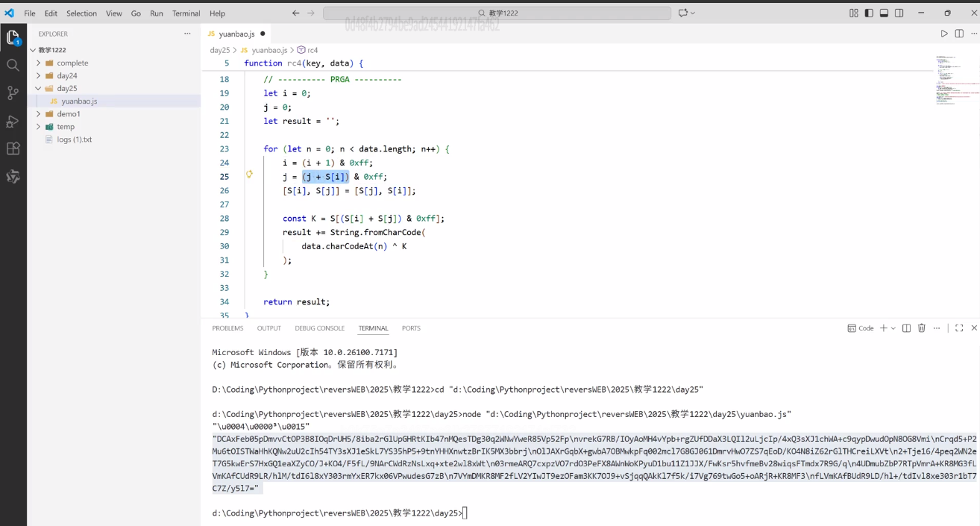Screen dimensions: 980x526
Task: Open the Terminal menu
Action: click(x=186, y=13)
